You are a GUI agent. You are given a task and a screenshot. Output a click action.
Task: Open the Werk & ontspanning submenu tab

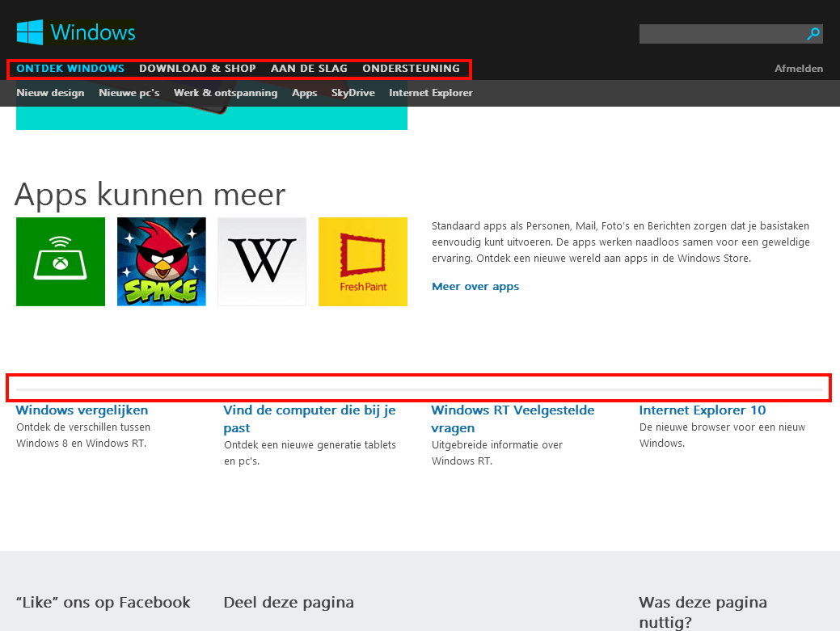226,93
